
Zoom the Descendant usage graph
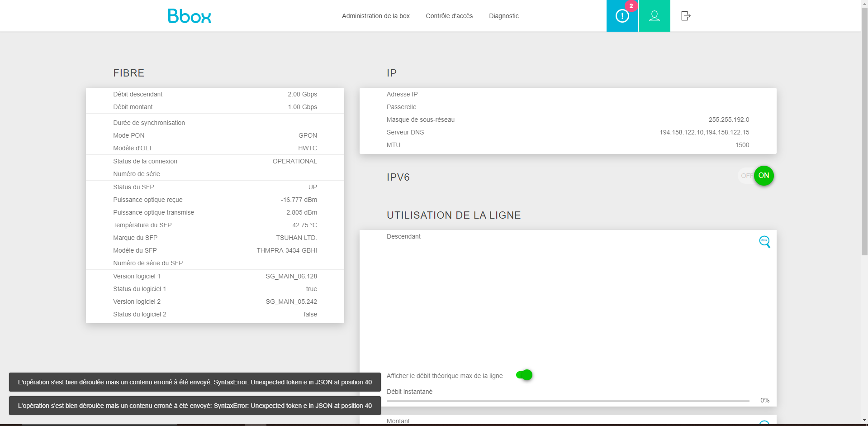764,242
